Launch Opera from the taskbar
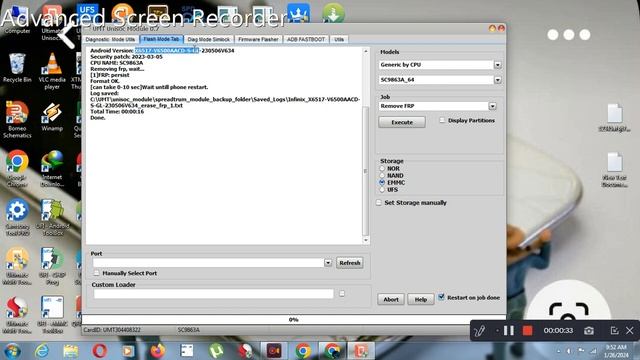Viewport: 640px width, 360px height. tap(100, 351)
